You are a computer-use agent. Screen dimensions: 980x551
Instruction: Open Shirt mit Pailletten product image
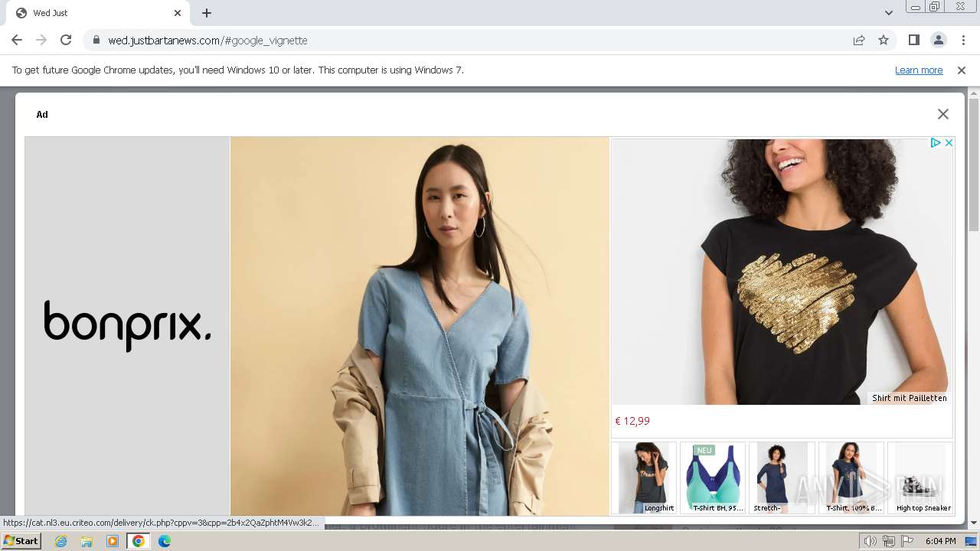pyautogui.click(x=782, y=272)
